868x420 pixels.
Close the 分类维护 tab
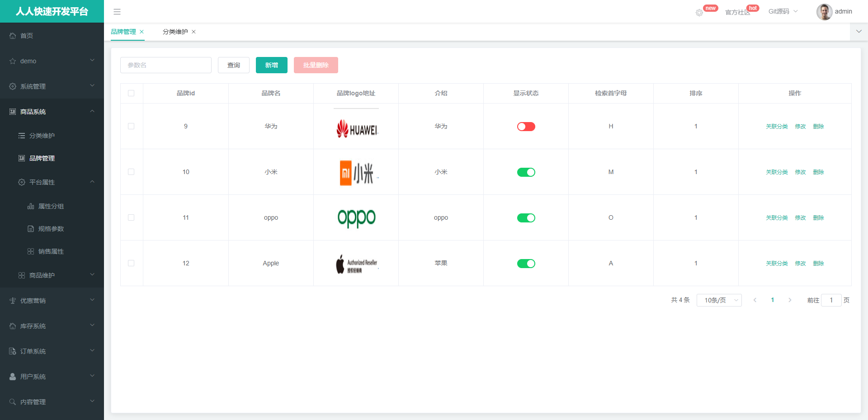(x=193, y=32)
